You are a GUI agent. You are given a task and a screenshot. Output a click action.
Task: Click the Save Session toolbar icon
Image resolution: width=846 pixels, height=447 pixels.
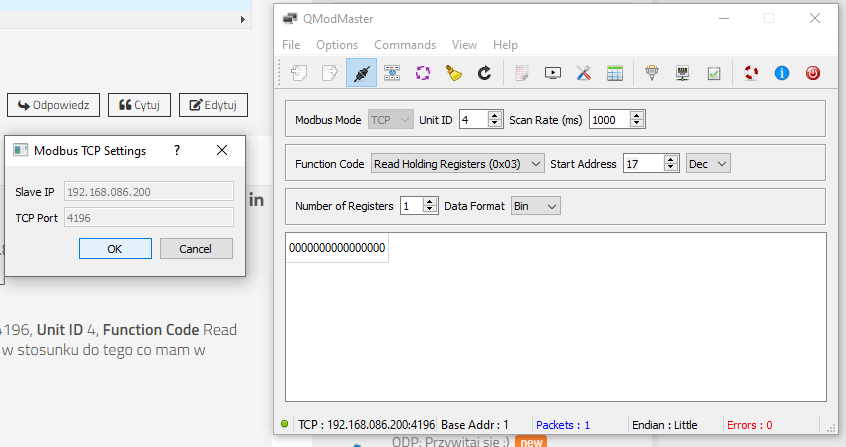330,73
